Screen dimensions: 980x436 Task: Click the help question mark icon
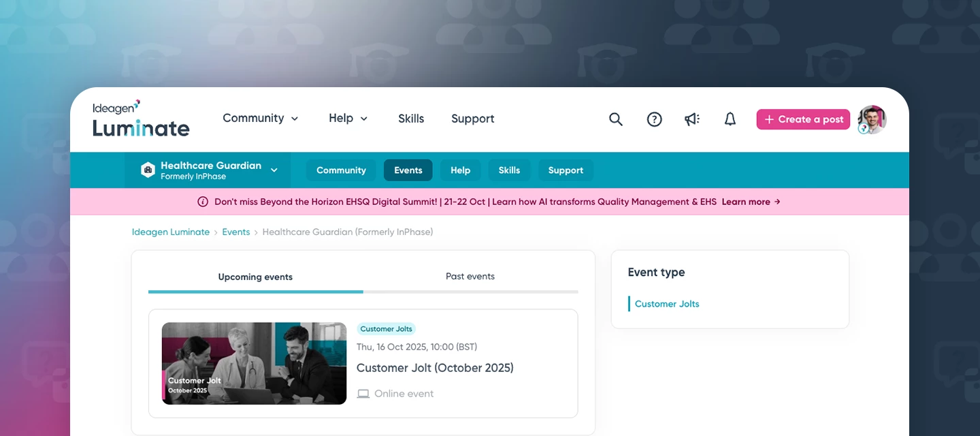(x=654, y=119)
